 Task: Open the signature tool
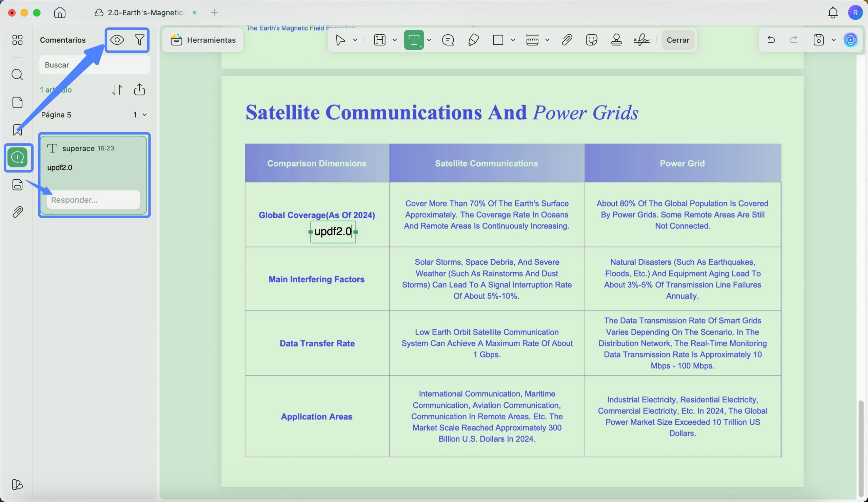pyautogui.click(x=642, y=40)
